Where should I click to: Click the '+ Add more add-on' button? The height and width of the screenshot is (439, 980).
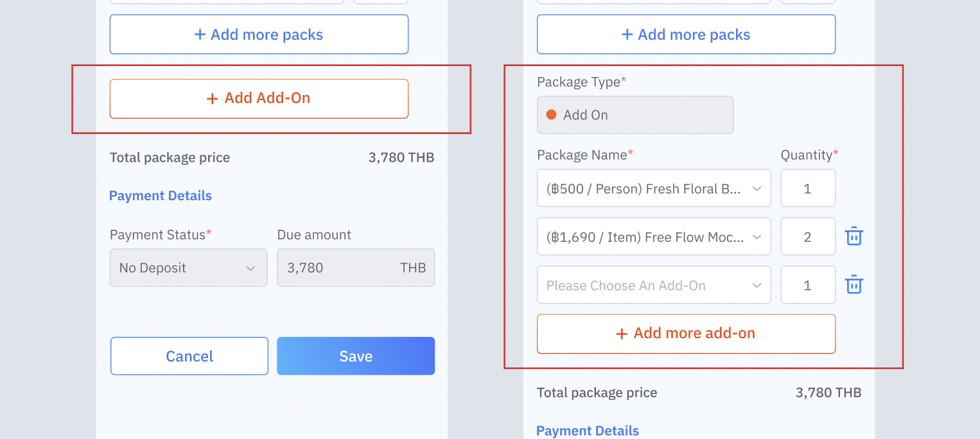685,334
